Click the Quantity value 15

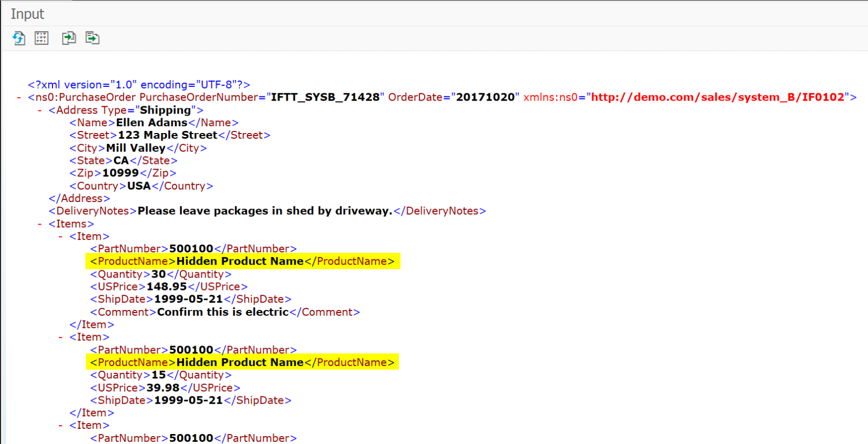(x=159, y=375)
